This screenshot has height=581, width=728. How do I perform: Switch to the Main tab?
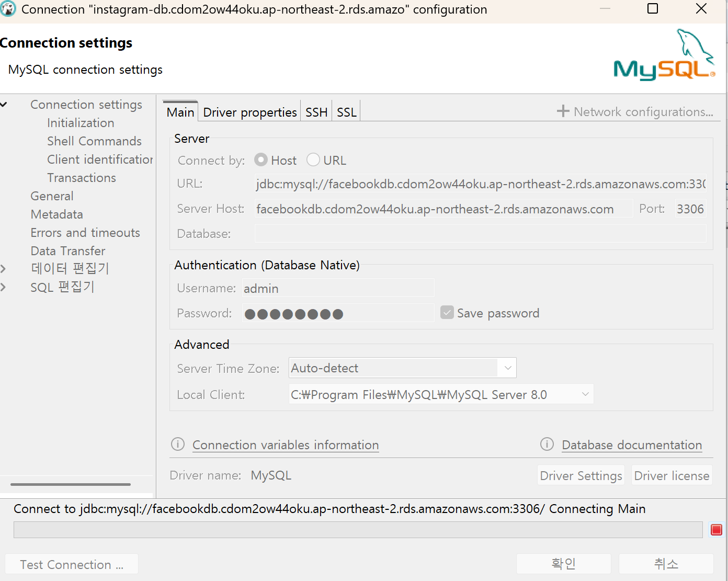(180, 112)
